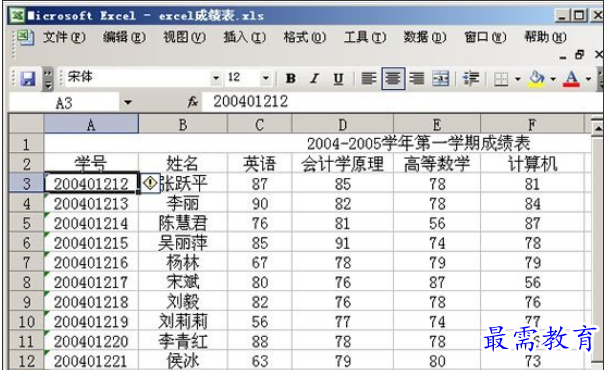Viewport: 605px width, 370px height.
Task: Click formula bar showing 200401212
Action: (401, 102)
